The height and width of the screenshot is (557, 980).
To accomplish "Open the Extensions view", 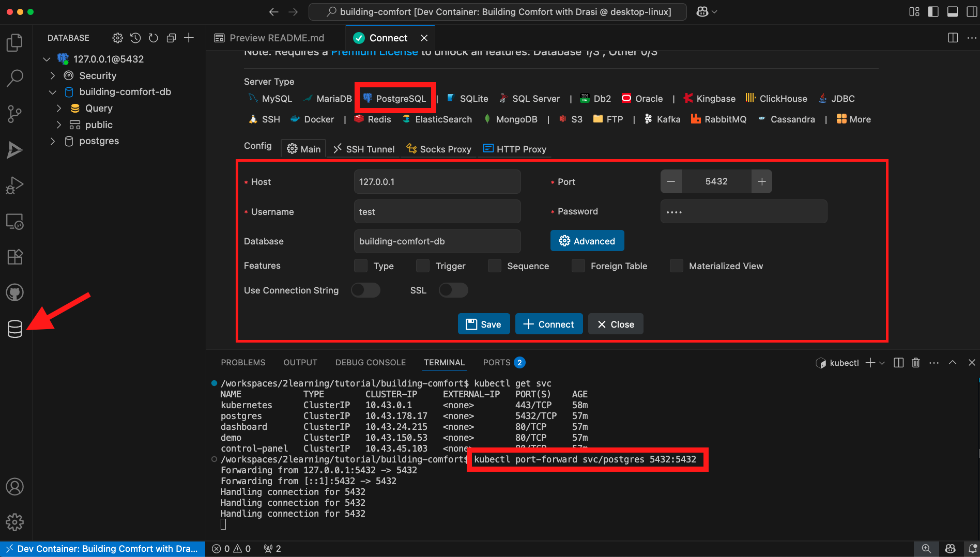I will (14, 257).
